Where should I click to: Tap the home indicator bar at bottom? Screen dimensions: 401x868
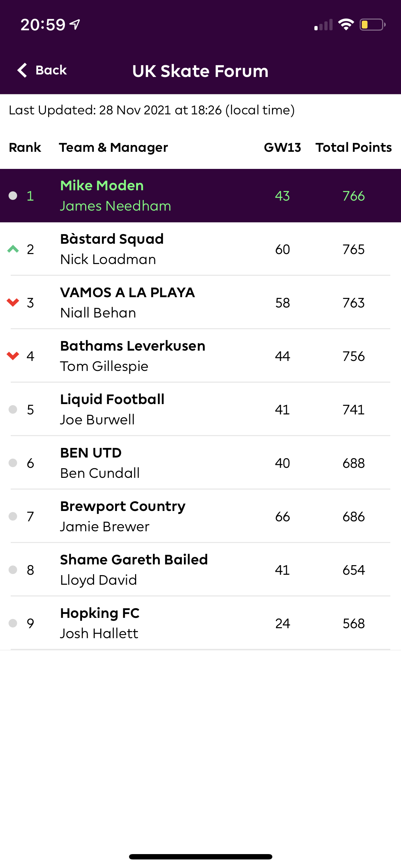(x=200, y=857)
